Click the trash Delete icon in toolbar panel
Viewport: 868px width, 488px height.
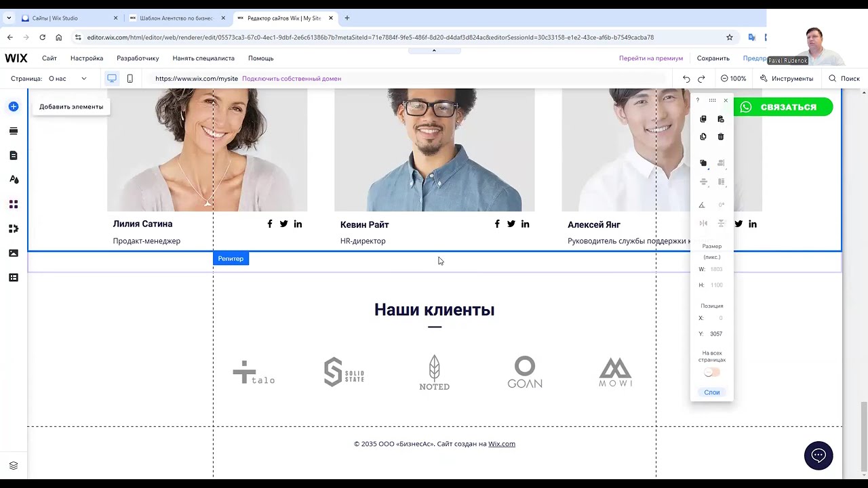[x=721, y=137]
